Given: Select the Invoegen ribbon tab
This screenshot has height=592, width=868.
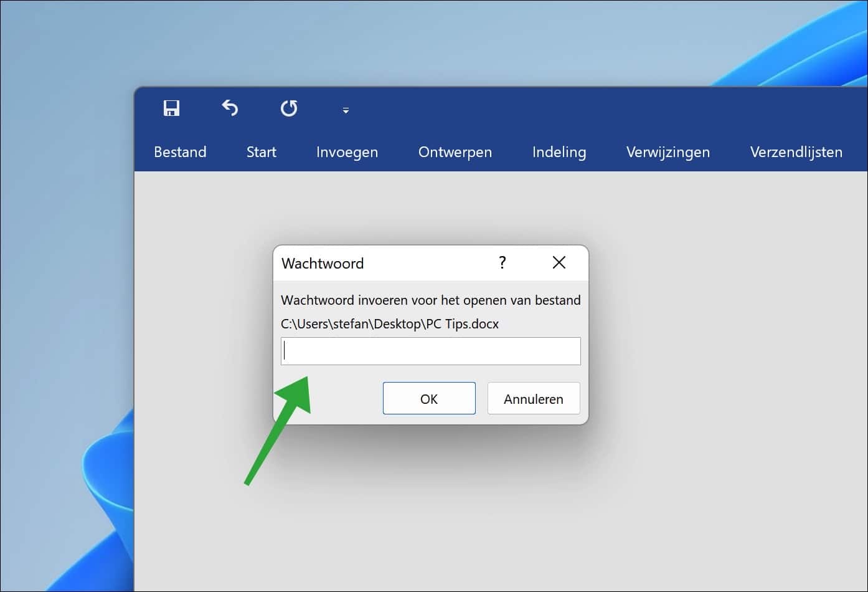Looking at the screenshot, I should click(x=347, y=151).
